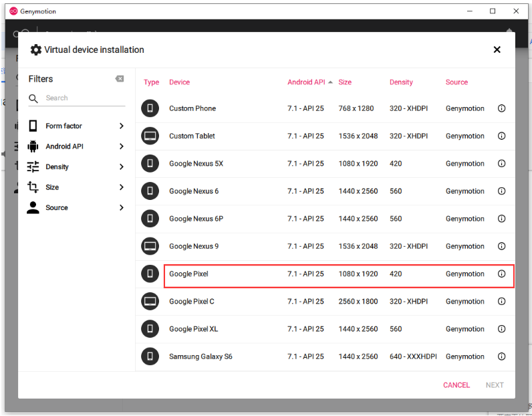Click Samsung Galaxy S6 info icon

(501, 356)
